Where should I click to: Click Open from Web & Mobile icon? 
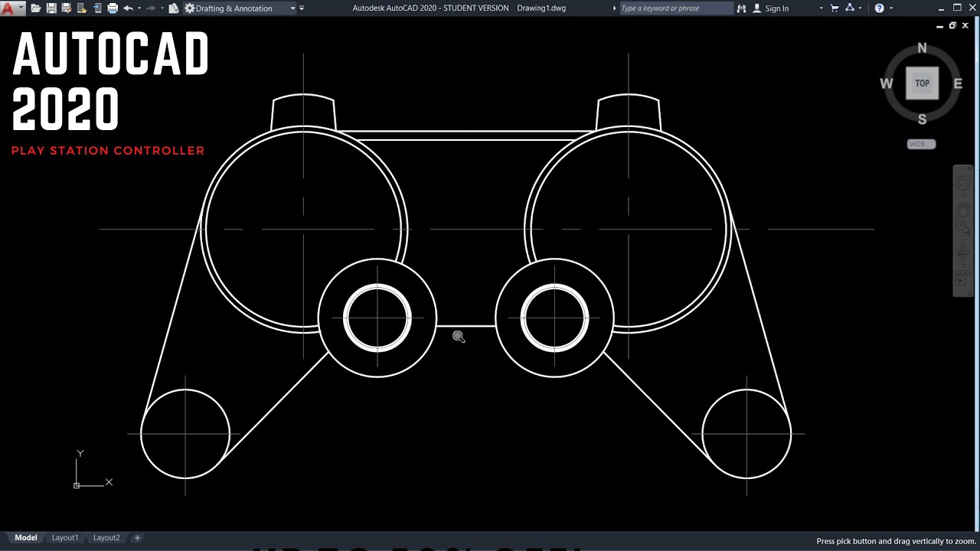pos(82,8)
